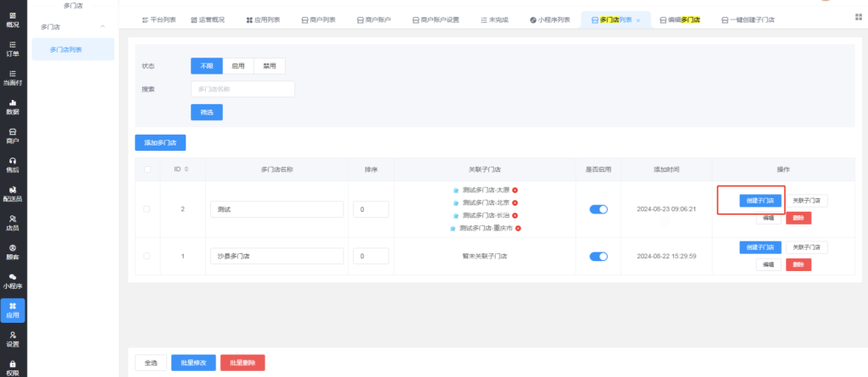Open 配送员 in the sidebar
This screenshot has height=377, width=868.
point(13,193)
